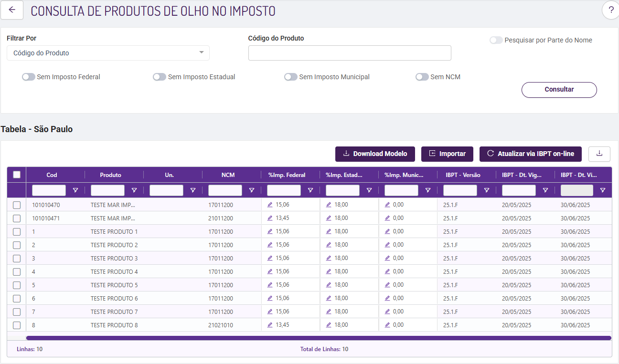Go back using the arrow button
This screenshot has height=364, width=619.
[x=12, y=10]
